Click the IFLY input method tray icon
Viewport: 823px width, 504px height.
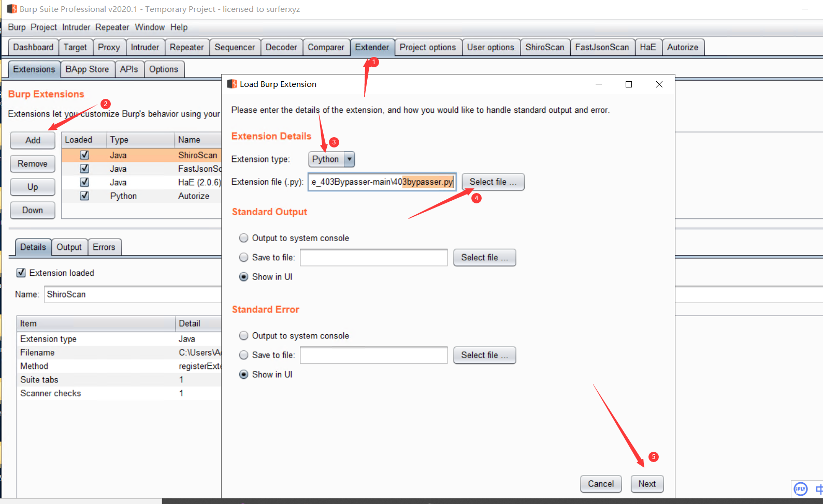(x=801, y=488)
